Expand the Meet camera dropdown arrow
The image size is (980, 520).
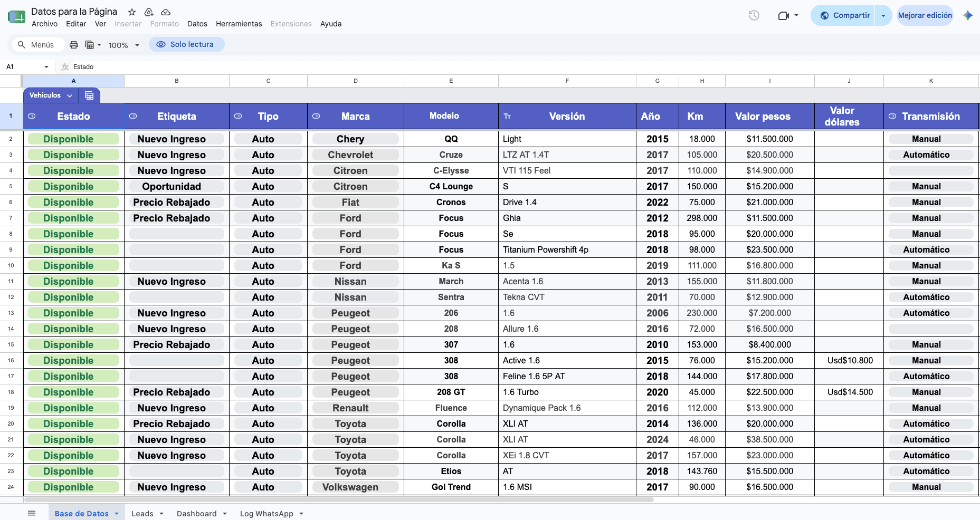(x=796, y=15)
